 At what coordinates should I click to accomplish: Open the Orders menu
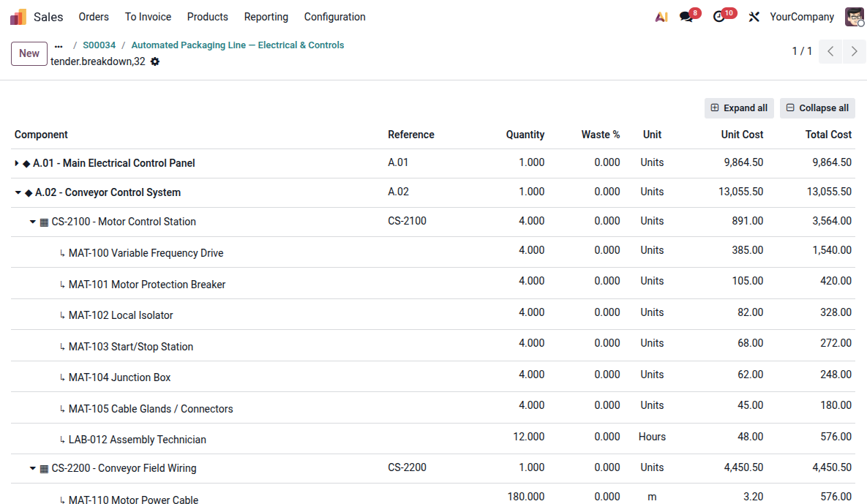click(94, 17)
